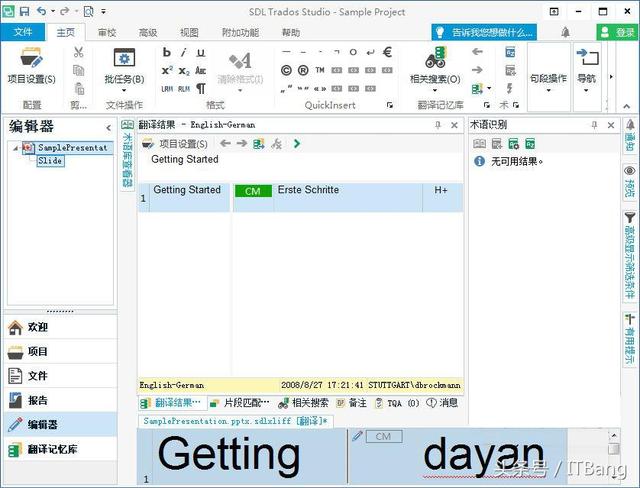Open the 文件 menu tab
The width and height of the screenshot is (640, 488).
tap(22, 32)
